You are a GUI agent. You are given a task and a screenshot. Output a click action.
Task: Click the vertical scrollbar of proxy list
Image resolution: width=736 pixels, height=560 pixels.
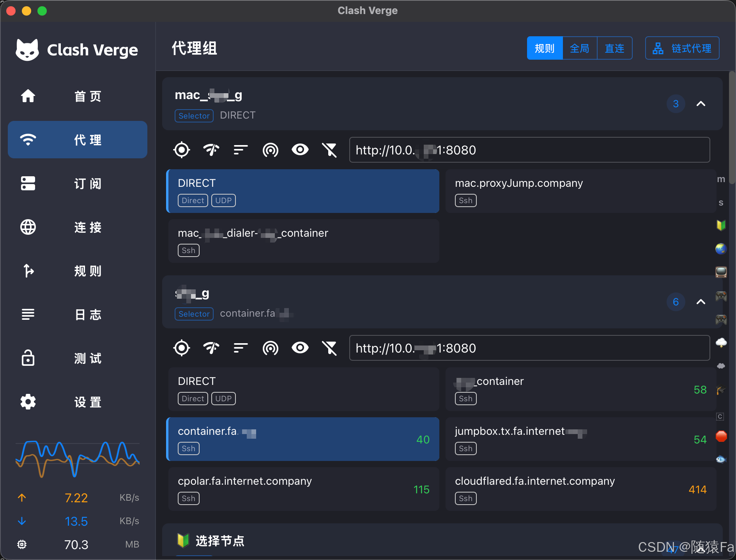(732, 127)
